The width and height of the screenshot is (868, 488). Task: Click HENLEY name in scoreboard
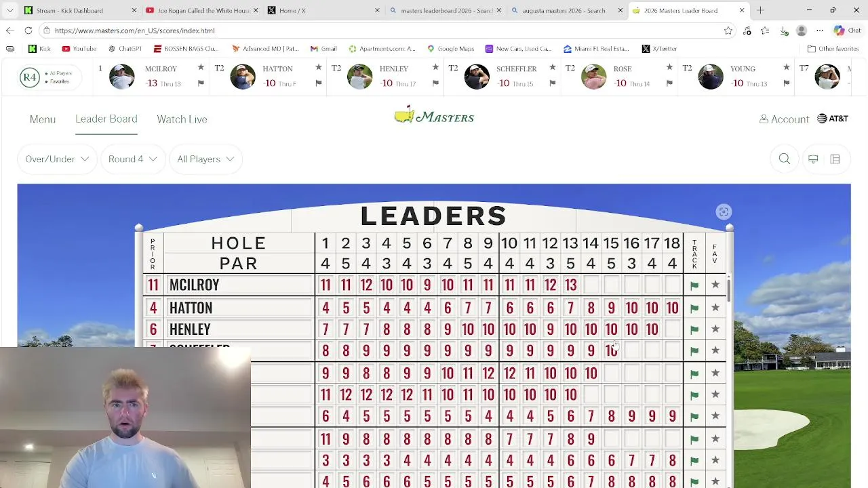(190, 329)
